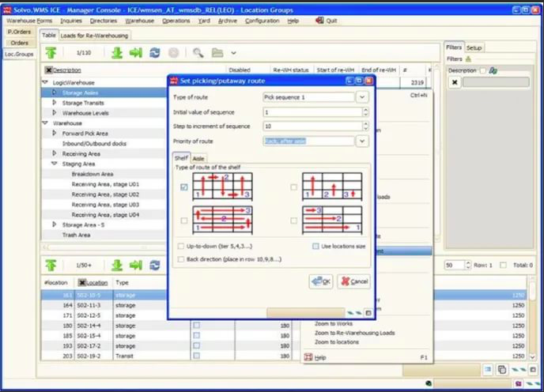Confirm the route dialog with OK
This screenshot has width=544, height=392.
coord(321,281)
